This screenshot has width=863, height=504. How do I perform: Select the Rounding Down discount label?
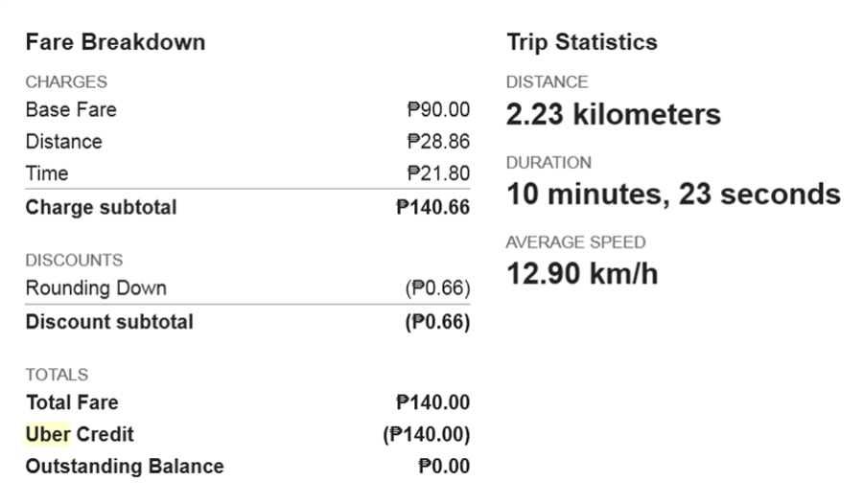click(x=96, y=287)
